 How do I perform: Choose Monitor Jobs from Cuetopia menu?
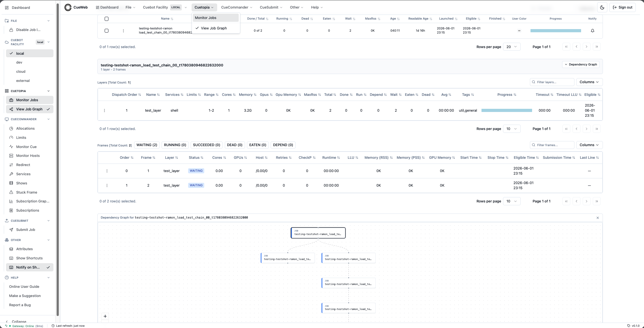pyautogui.click(x=216, y=18)
